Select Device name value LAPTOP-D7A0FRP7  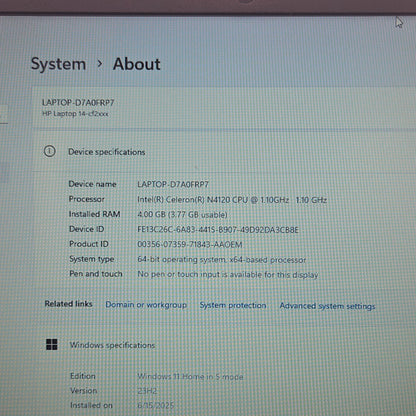pos(173,184)
